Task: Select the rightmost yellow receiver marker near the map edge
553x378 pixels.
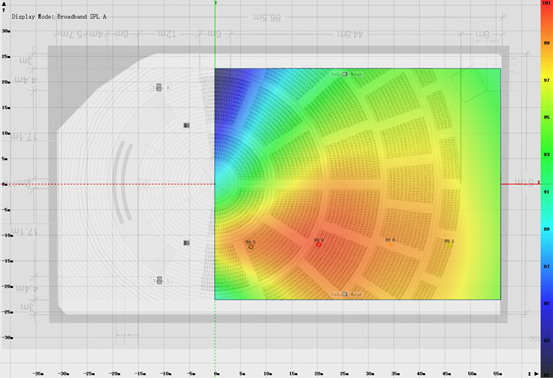Action: pyautogui.click(x=449, y=245)
